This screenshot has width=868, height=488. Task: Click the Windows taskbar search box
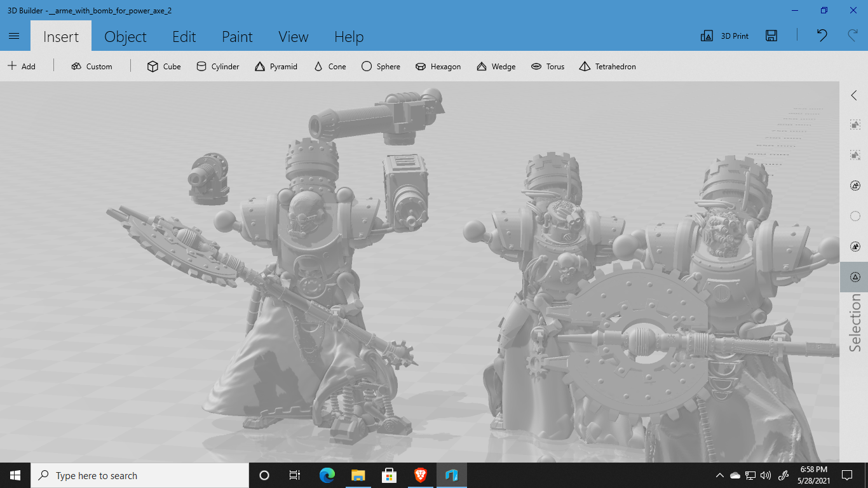pyautogui.click(x=140, y=475)
